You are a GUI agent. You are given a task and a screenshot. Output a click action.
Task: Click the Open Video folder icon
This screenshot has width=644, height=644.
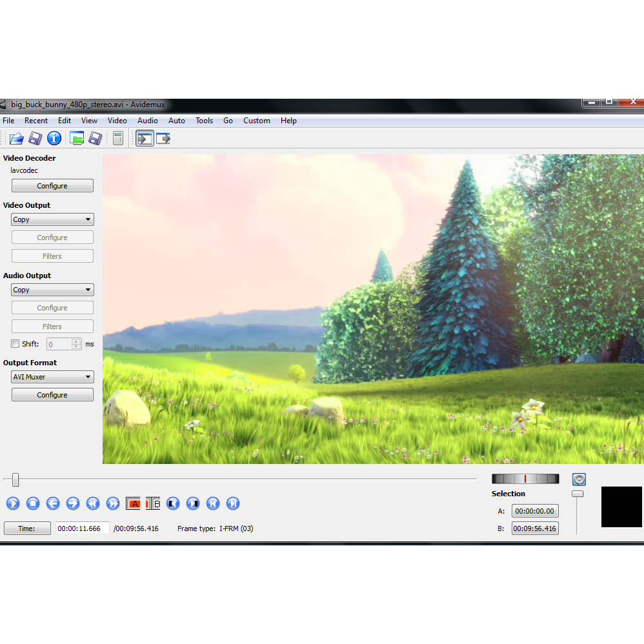tap(16, 138)
